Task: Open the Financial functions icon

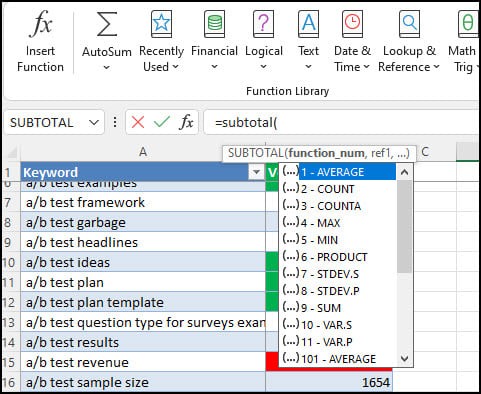Action: point(214,23)
